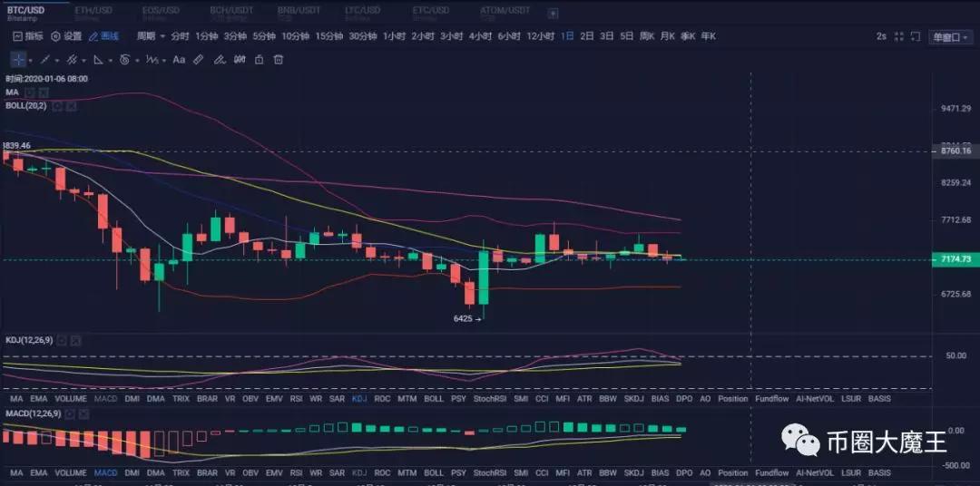Click the 2s refresh interval label
The height and width of the screenshot is (486, 980).
[x=881, y=36]
